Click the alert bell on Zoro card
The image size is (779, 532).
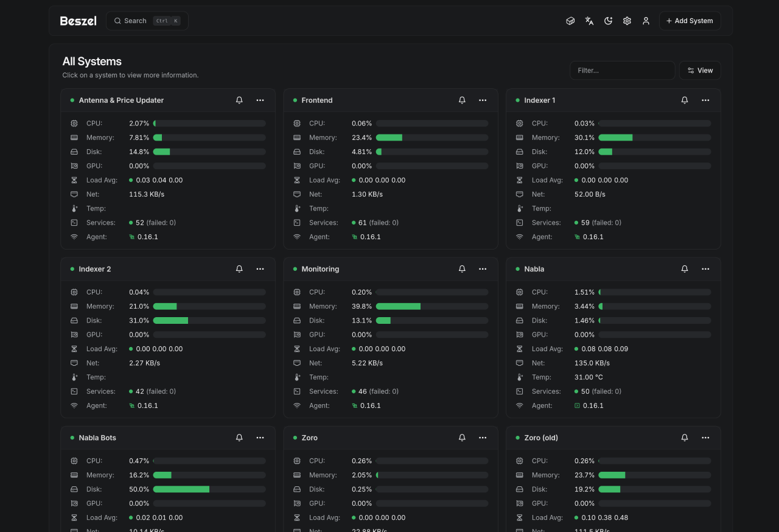click(x=462, y=438)
